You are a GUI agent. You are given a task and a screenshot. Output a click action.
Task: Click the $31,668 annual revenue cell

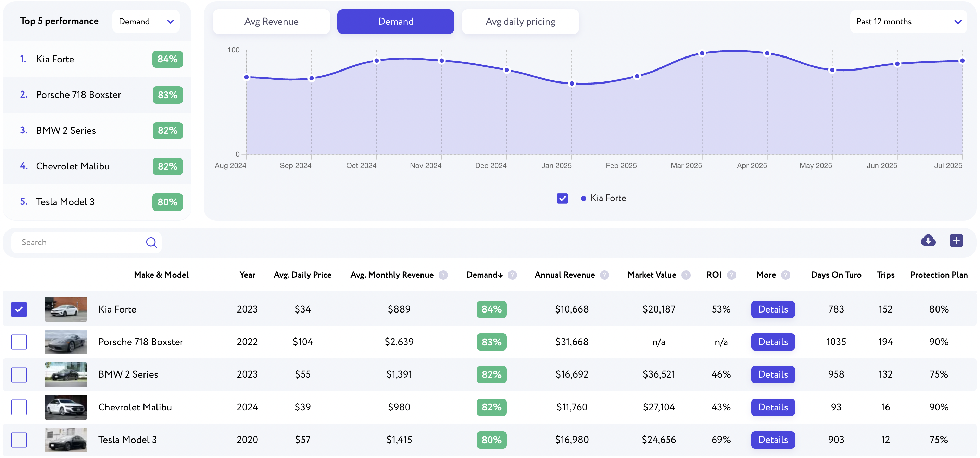(572, 342)
